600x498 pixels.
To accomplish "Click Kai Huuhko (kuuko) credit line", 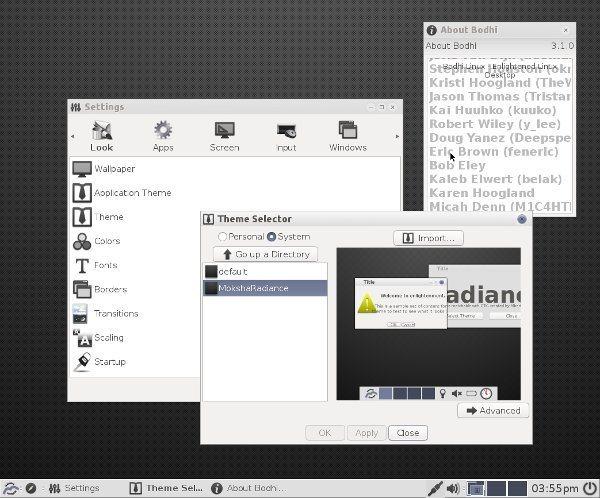I will tap(492, 110).
